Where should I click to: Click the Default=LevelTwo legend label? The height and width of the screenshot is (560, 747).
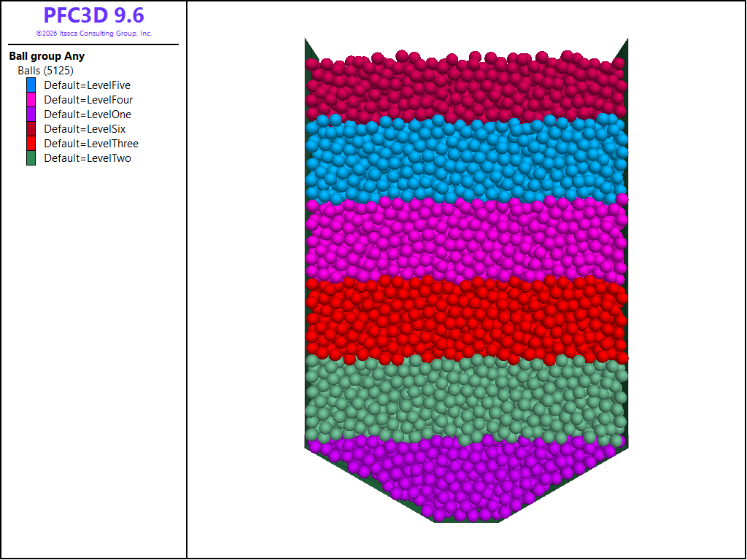click(x=88, y=158)
